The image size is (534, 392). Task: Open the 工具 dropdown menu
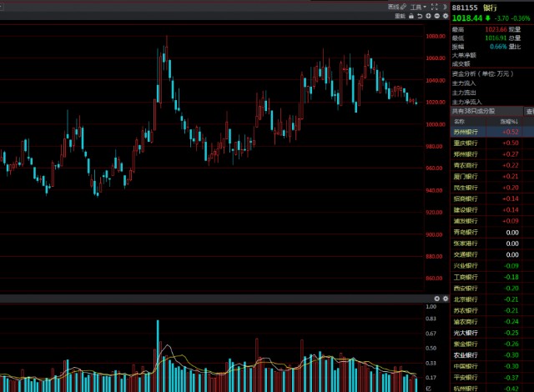point(415,6)
